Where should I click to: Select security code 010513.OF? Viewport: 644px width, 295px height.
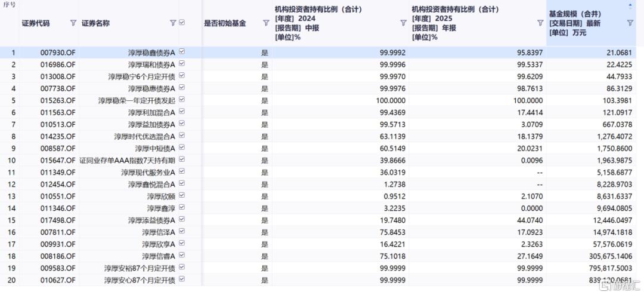[x=58, y=124]
